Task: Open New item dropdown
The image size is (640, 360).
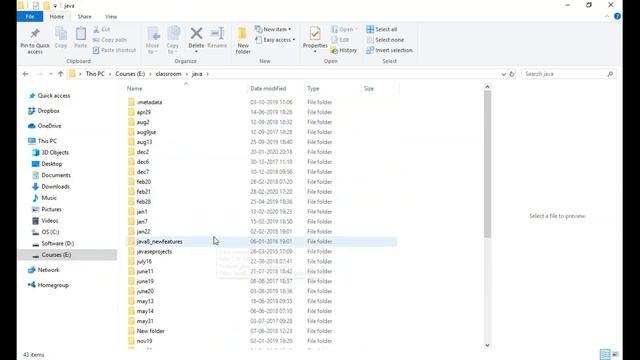Action: click(273, 29)
